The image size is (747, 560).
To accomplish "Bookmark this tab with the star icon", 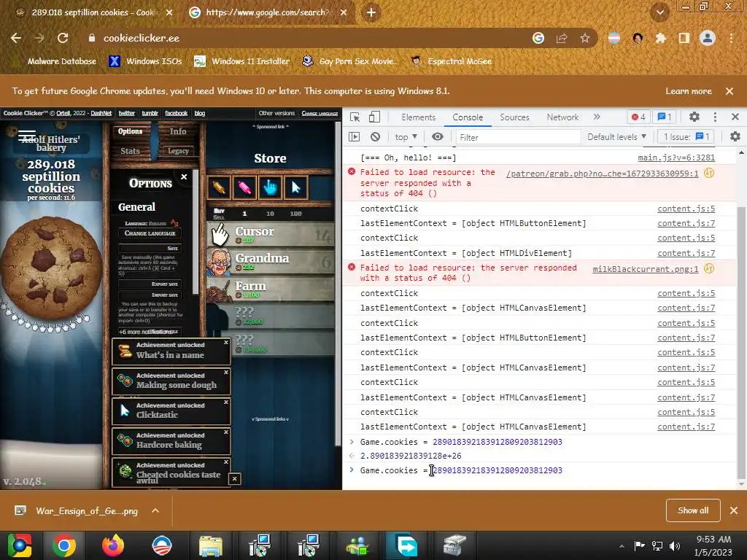I will click(584, 38).
